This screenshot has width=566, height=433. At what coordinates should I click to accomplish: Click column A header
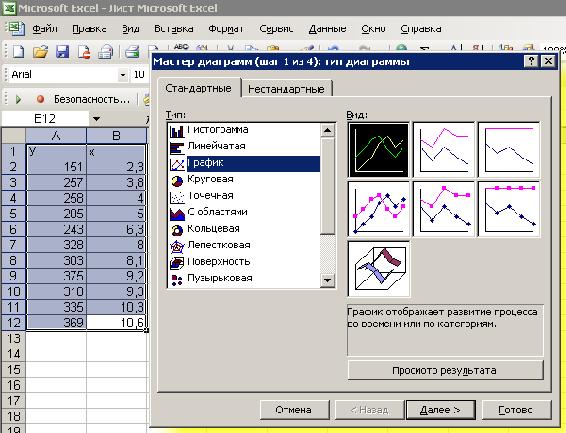point(56,136)
